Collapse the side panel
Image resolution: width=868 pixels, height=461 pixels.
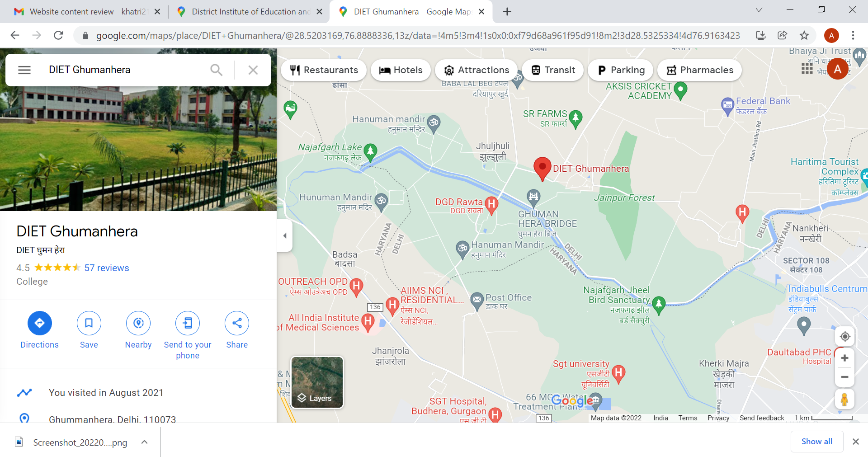[285, 235]
